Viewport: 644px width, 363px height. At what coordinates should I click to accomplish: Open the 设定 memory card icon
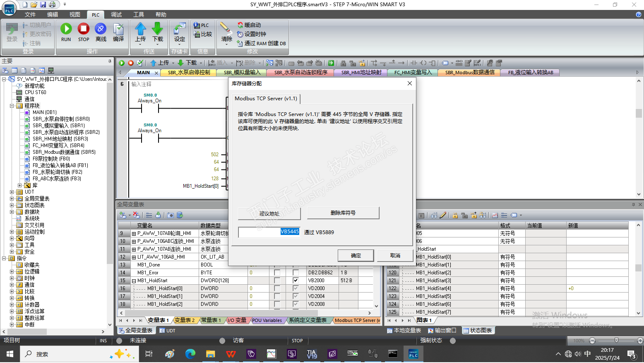pyautogui.click(x=180, y=29)
